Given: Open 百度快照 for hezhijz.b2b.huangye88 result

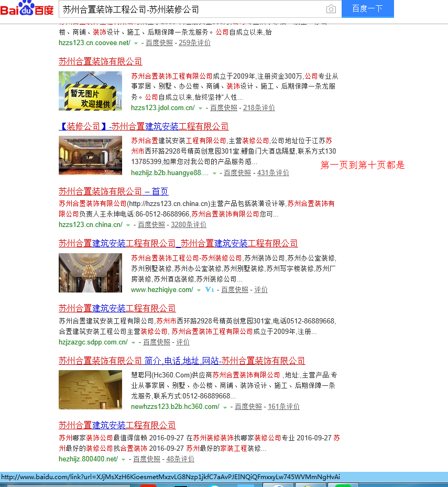Looking at the screenshot, I should [x=237, y=172].
